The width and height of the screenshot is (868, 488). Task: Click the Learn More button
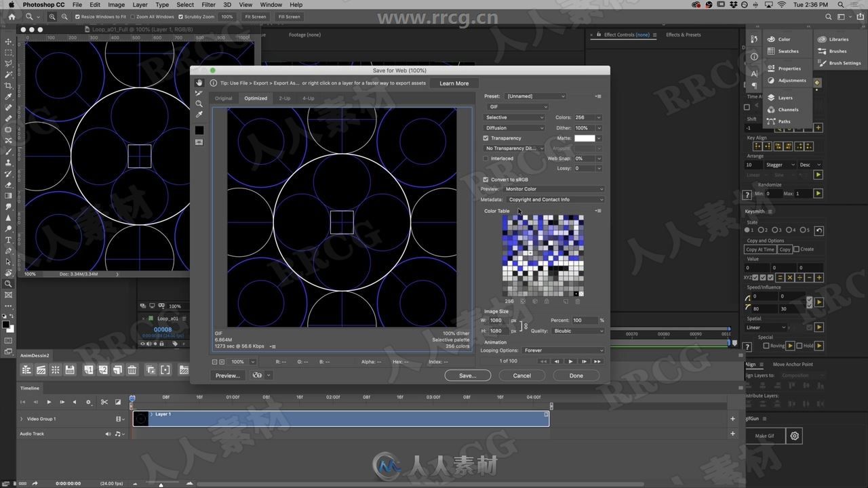[x=454, y=83]
